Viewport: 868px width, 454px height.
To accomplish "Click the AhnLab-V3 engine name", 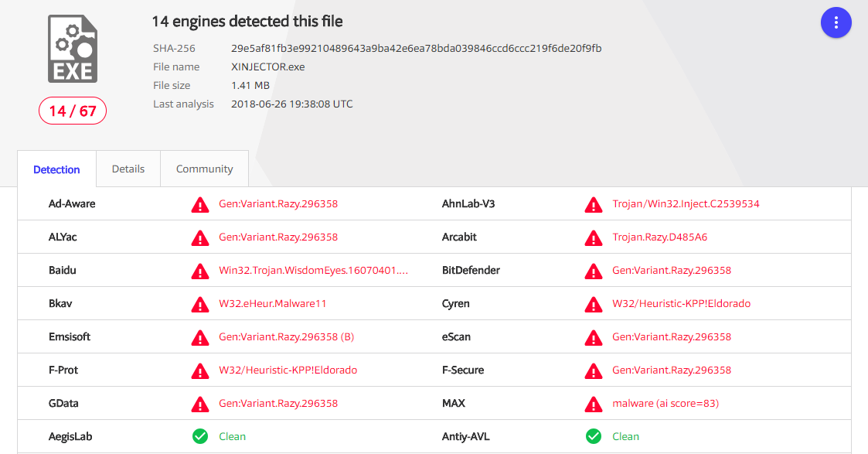I will click(x=468, y=203).
